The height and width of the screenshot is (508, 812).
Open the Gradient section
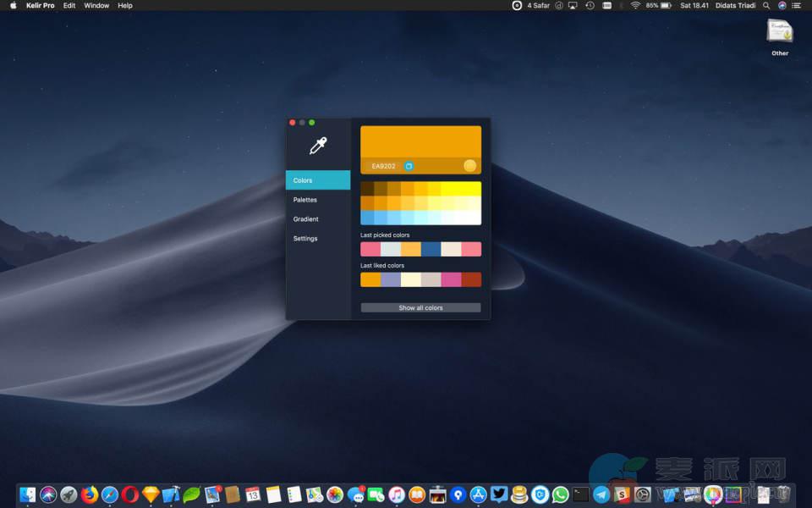coord(306,219)
